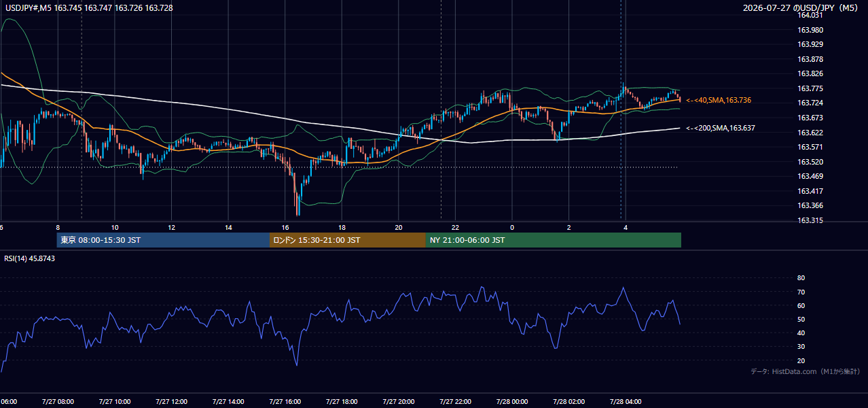
Task: Click RSI scale level 30
Action: (801, 347)
